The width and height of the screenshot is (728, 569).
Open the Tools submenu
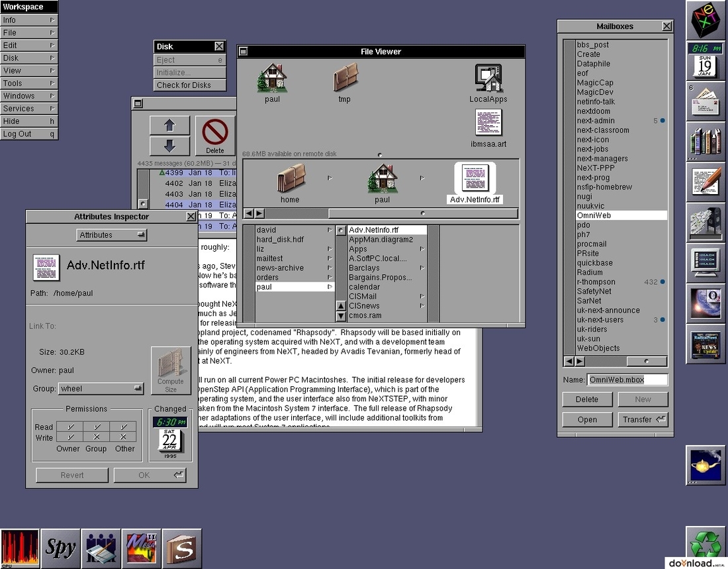click(28, 83)
